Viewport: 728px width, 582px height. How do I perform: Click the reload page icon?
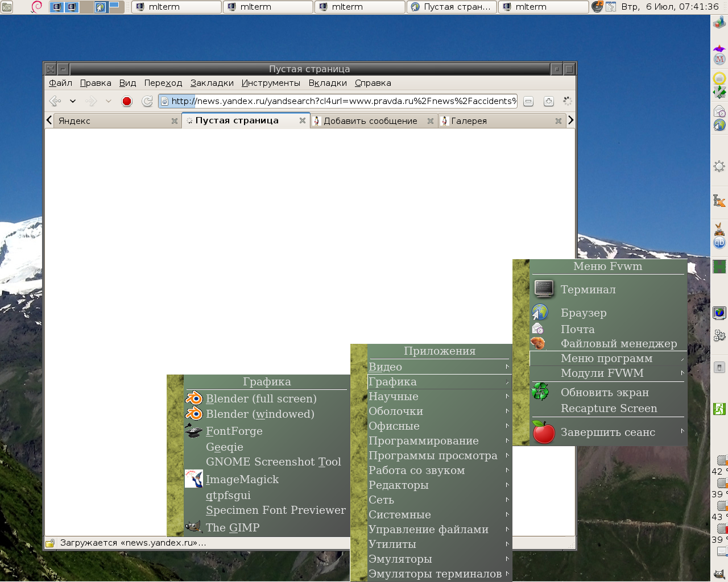(x=147, y=101)
